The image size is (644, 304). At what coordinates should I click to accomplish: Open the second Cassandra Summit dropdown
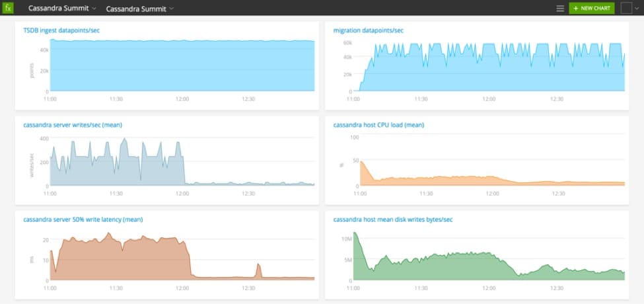139,9
